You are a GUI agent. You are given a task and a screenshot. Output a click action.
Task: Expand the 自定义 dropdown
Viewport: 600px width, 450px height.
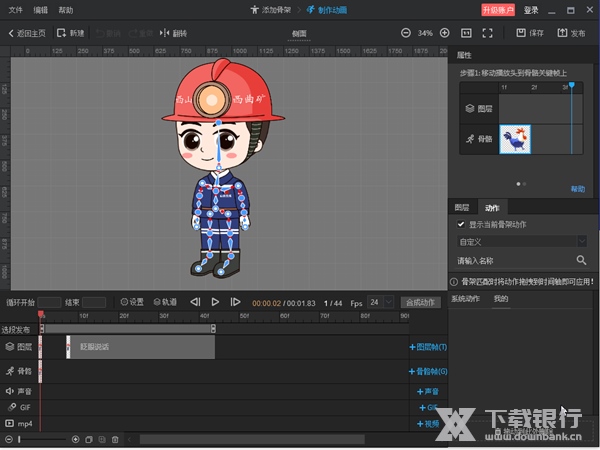click(x=581, y=241)
